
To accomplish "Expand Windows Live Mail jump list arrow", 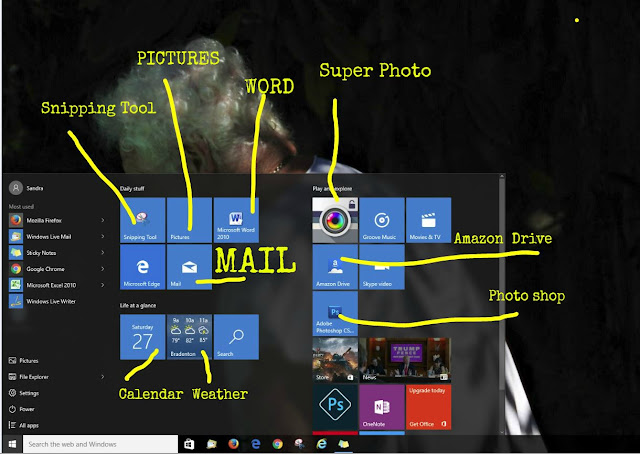I will tap(102, 236).
